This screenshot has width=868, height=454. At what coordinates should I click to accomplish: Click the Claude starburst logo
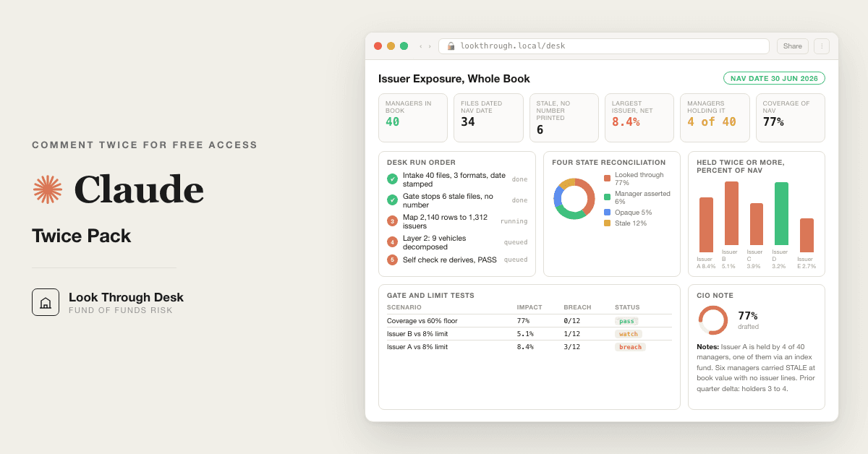click(x=48, y=189)
